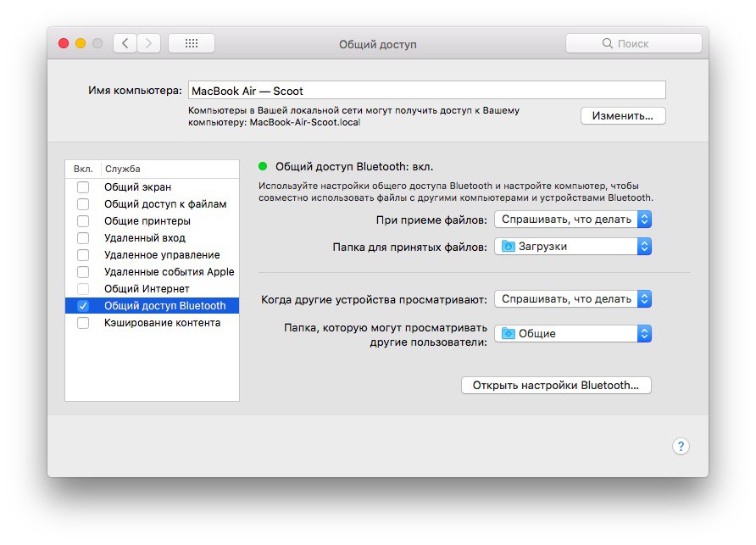Click the computer name field
Viewport: 756px width, 545px height.
(x=426, y=91)
